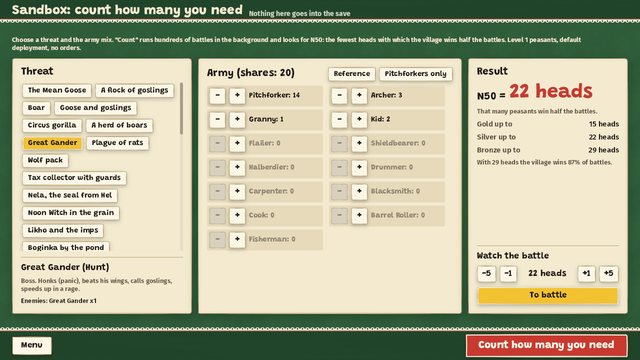Viewport: 640px width, 360px height.
Task: Choose the Boar threat
Action: pos(36,108)
